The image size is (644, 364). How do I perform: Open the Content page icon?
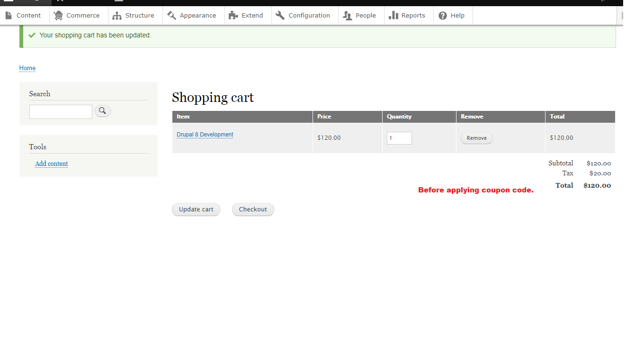pyautogui.click(x=9, y=15)
